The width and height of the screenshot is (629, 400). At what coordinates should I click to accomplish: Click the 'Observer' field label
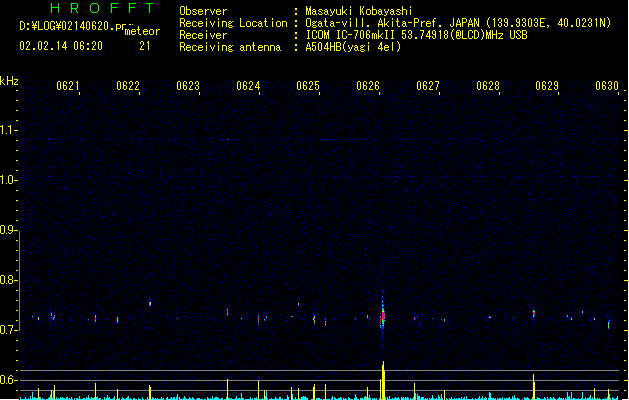(203, 11)
